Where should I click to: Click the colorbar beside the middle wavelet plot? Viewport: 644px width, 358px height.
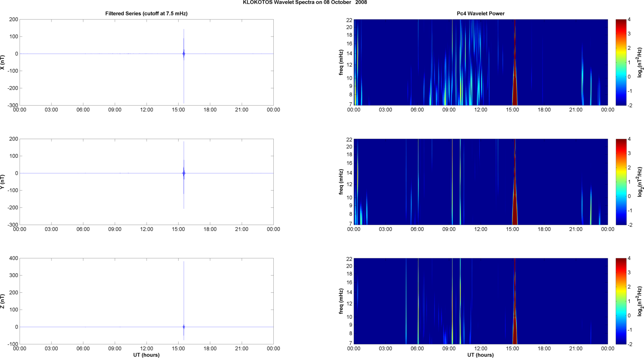(x=621, y=182)
